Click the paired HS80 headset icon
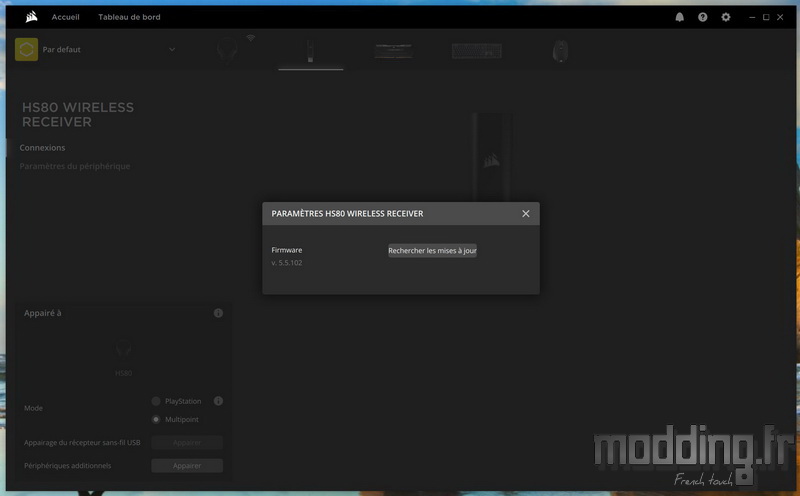This screenshot has width=800, height=496. coord(123,350)
